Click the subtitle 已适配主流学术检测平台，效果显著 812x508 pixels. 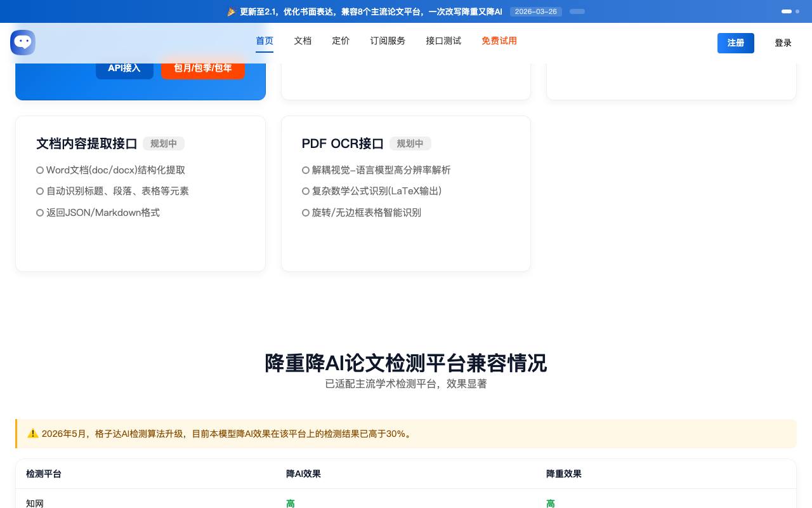[x=406, y=384]
